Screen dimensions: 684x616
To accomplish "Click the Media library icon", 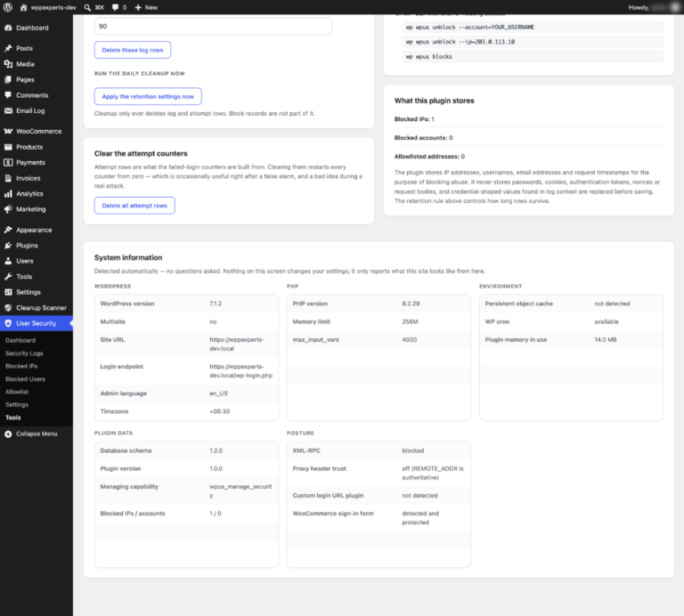I will (x=8, y=64).
